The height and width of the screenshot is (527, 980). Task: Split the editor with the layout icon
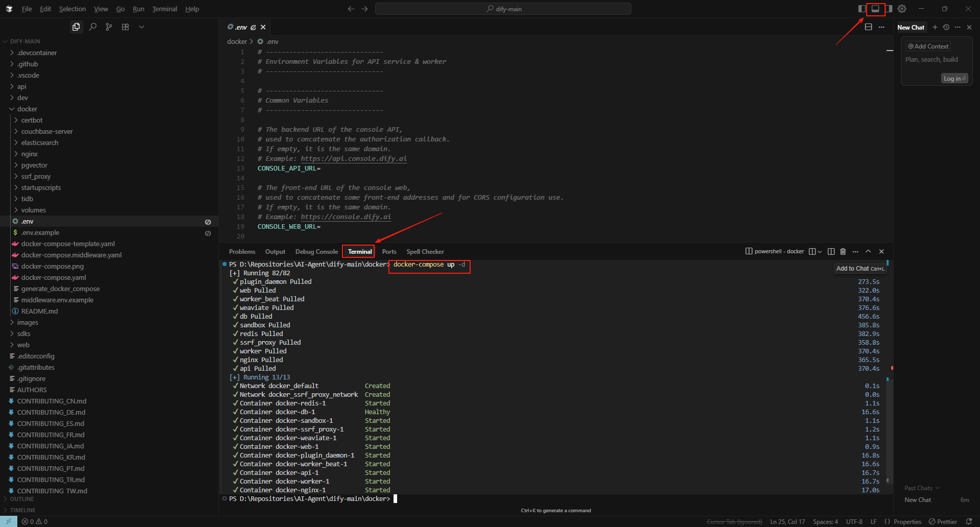[868, 27]
